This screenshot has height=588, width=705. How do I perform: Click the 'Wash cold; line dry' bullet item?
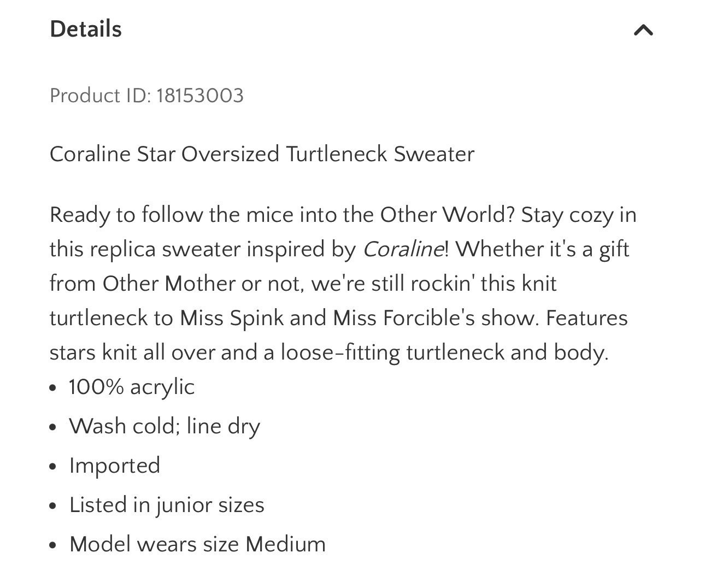pos(164,426)
